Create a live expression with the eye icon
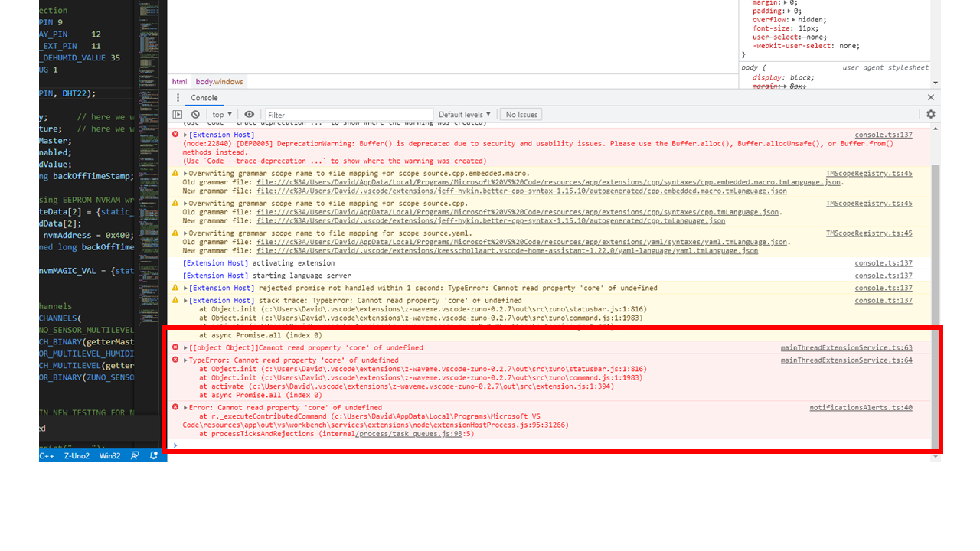The height and width of the screenshot is (551, 980). point(249,113)
